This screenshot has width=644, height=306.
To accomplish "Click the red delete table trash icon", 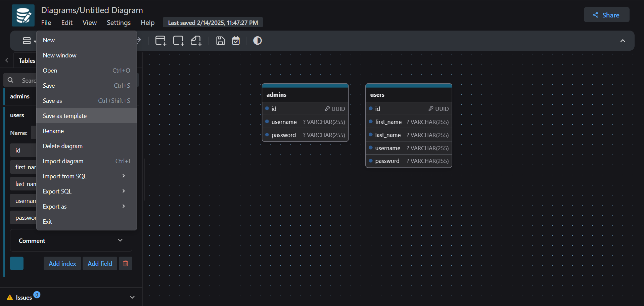I will point(126,263).
